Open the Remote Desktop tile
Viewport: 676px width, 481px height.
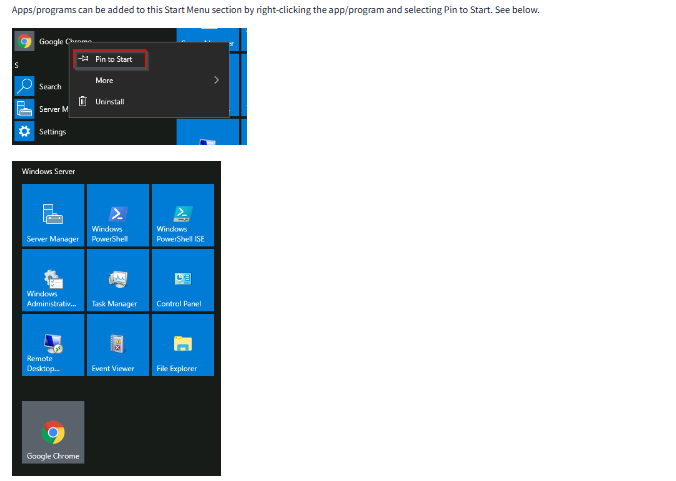(x=52, y=345)
